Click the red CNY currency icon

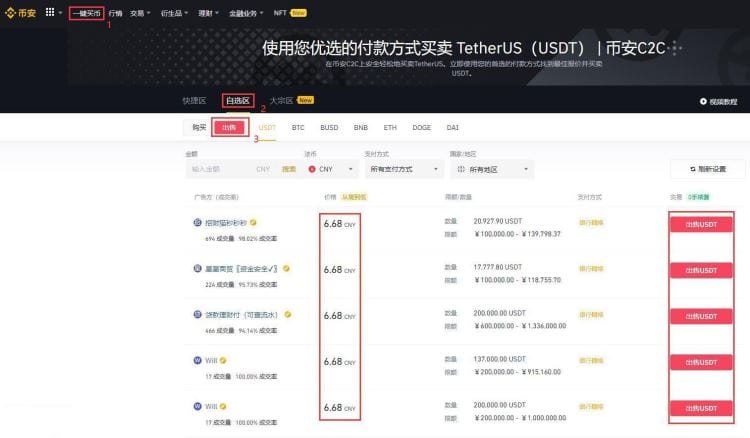(312, 169)
